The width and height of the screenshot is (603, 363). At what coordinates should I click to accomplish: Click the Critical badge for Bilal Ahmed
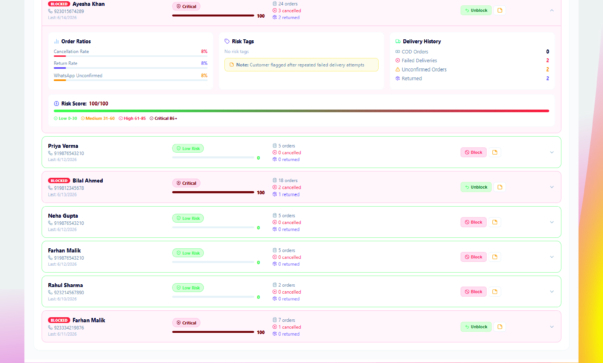click(x=186, y=183)
